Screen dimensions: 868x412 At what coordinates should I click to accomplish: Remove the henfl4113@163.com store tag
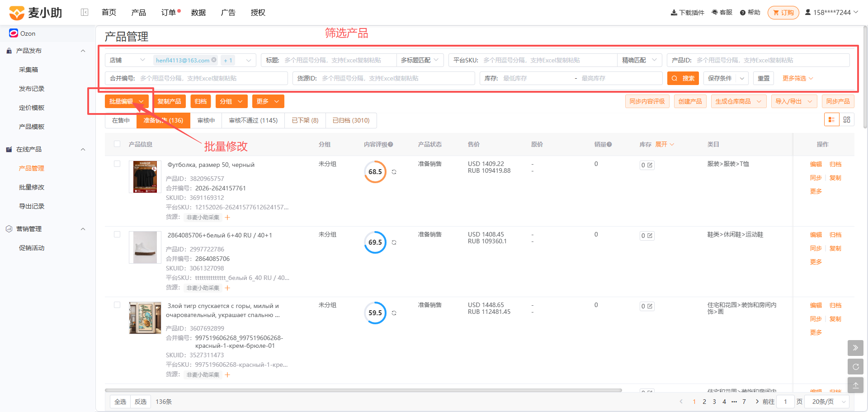[214, 60]
